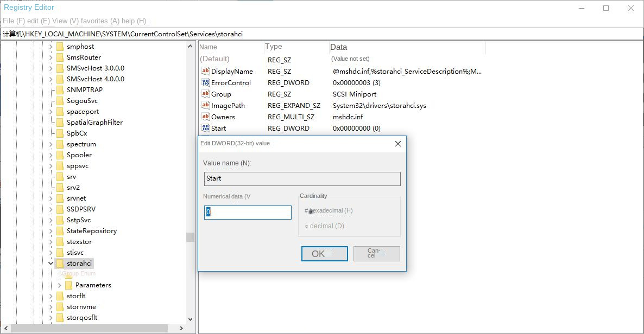
Task: Collapse the storahci tree node
Action: click(x=51, y=264)
